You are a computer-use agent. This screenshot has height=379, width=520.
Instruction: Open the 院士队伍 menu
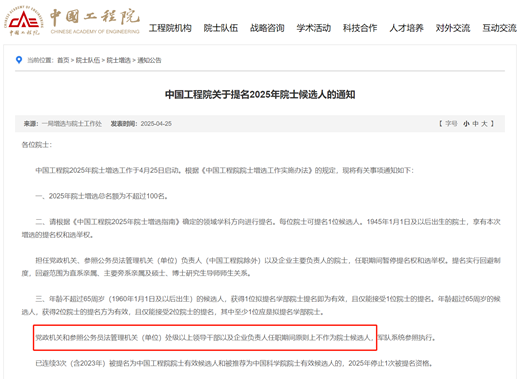point(221,28)
